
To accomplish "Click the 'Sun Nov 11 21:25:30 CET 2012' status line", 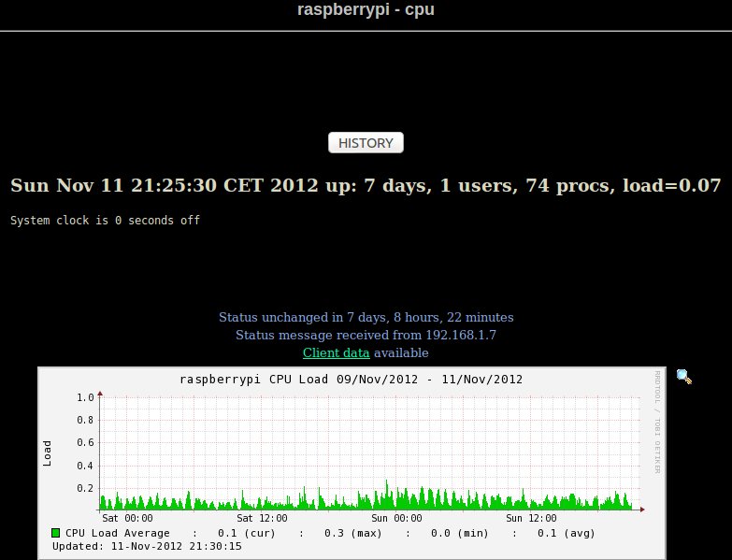I will [366, 185].
